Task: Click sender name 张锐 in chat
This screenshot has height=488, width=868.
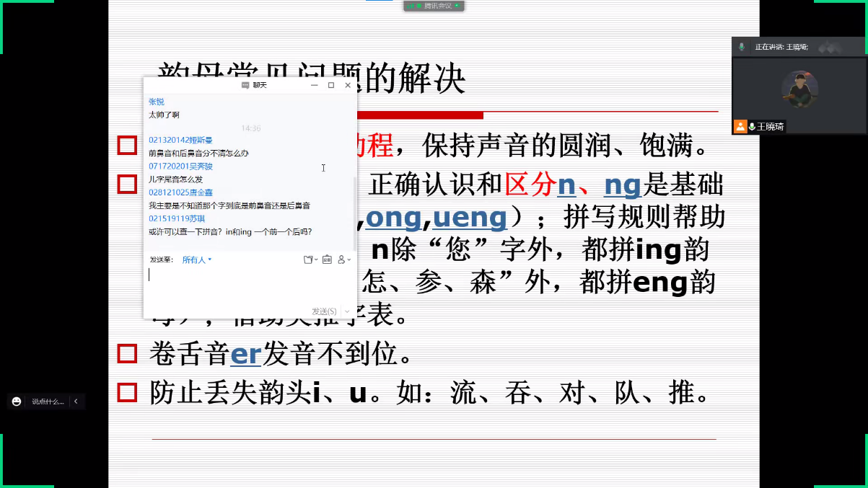Action: tap(157, 102)
